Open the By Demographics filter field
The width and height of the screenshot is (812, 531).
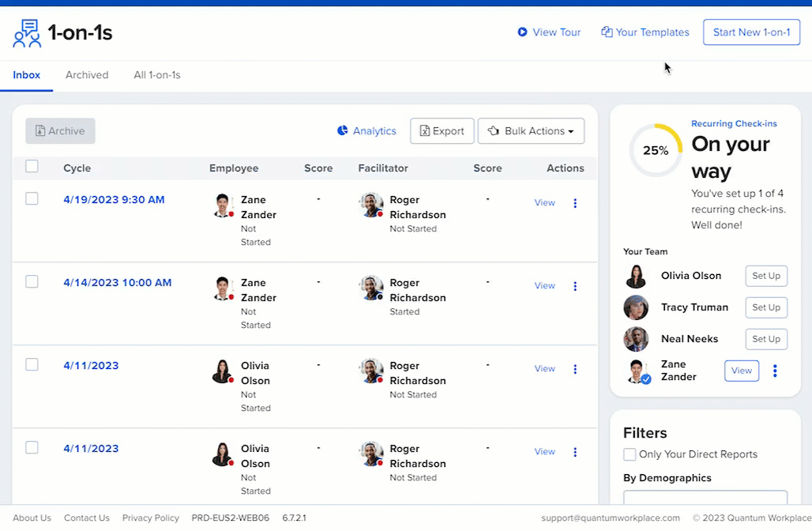click(705, 497)
